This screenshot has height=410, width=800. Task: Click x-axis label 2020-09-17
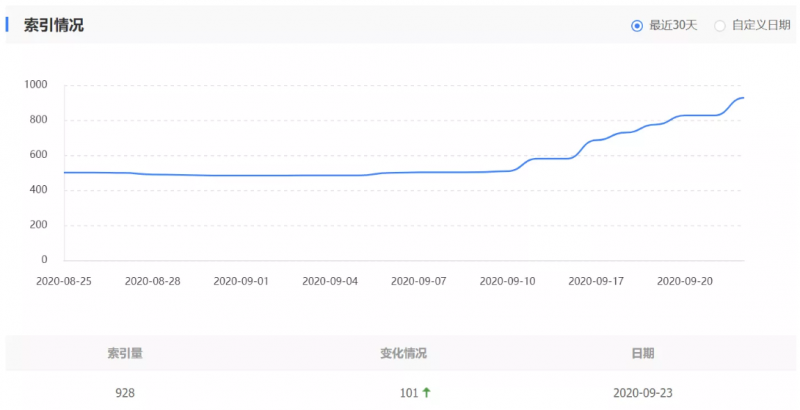click(596, 281)
